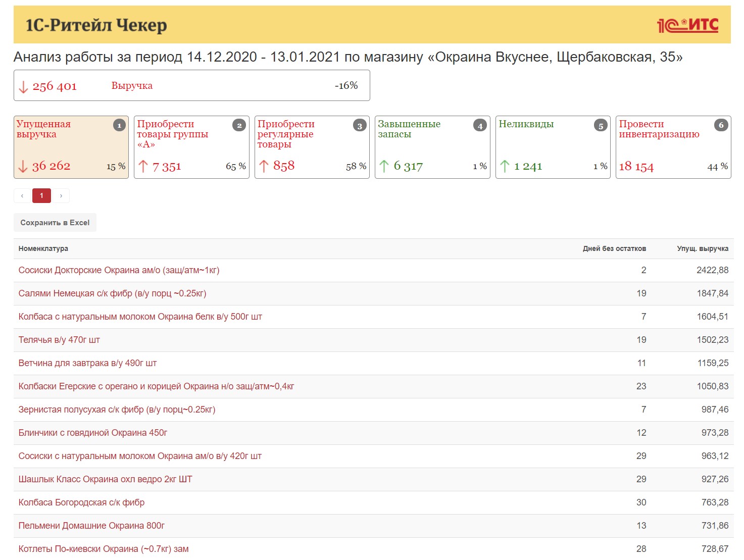Click the Сохранить в Excel button
This screenshot has height=560, width=744.
point(55,223)
